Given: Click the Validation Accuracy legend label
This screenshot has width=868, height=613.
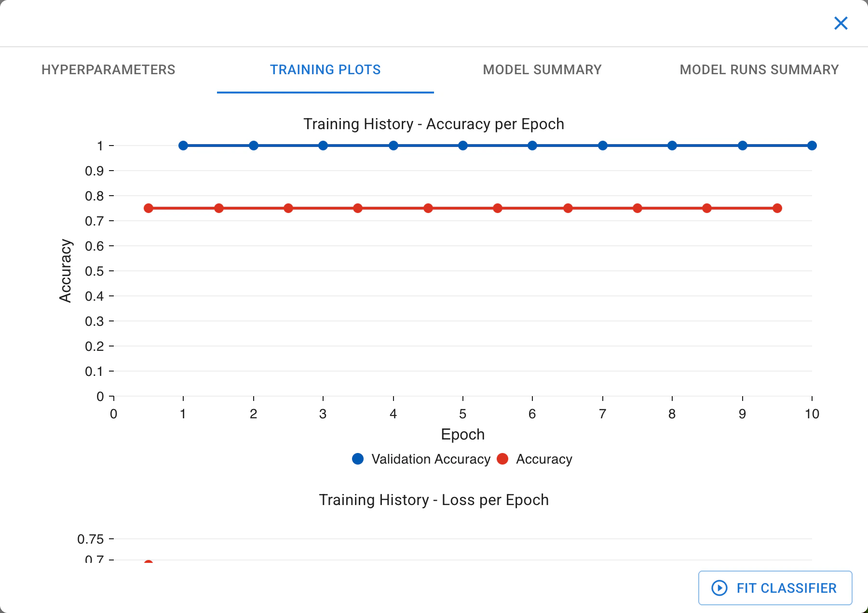Looking at the screenshot, I should 431,459.
